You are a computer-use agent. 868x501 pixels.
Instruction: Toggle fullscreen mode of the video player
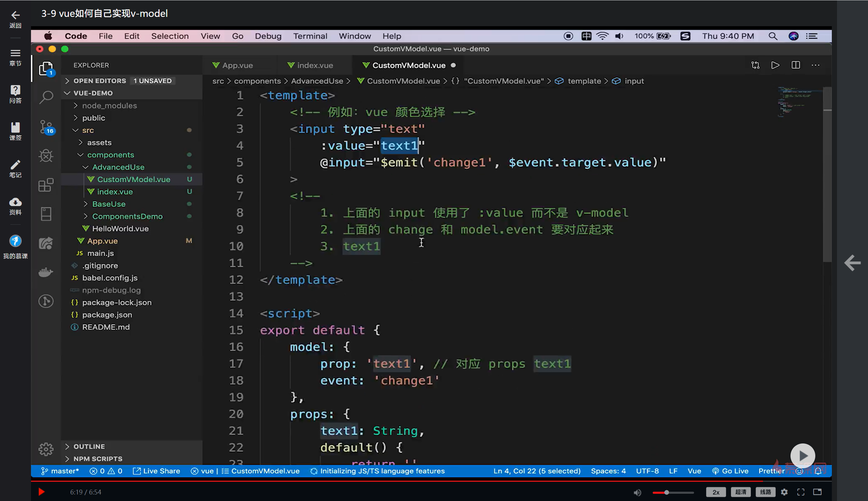[x=801, y=492]
